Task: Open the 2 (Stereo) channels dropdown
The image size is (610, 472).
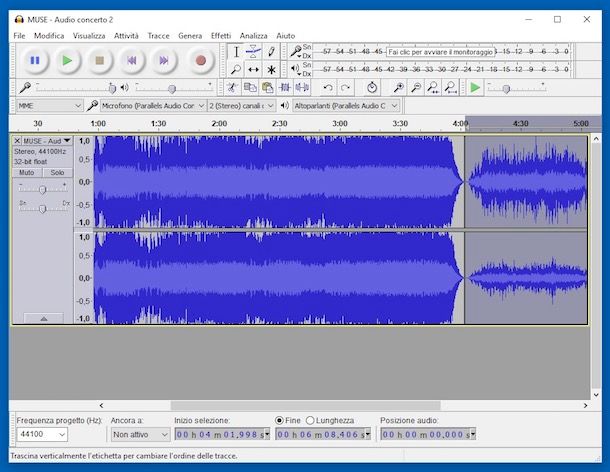Action: point(242,105)
